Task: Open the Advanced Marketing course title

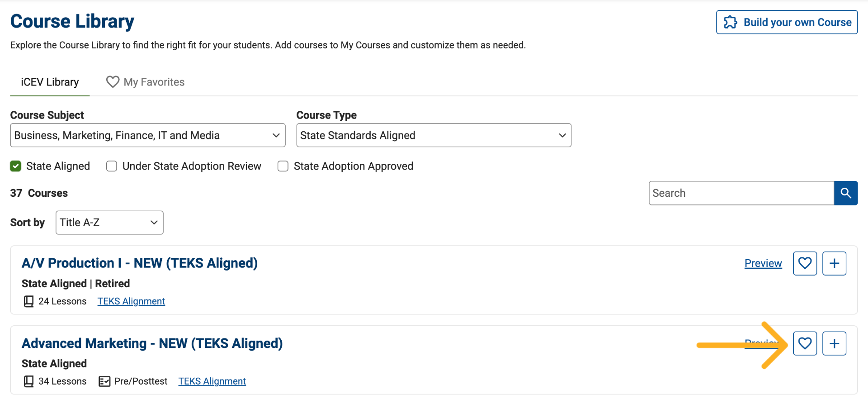Action: click(x=152, y=343)
